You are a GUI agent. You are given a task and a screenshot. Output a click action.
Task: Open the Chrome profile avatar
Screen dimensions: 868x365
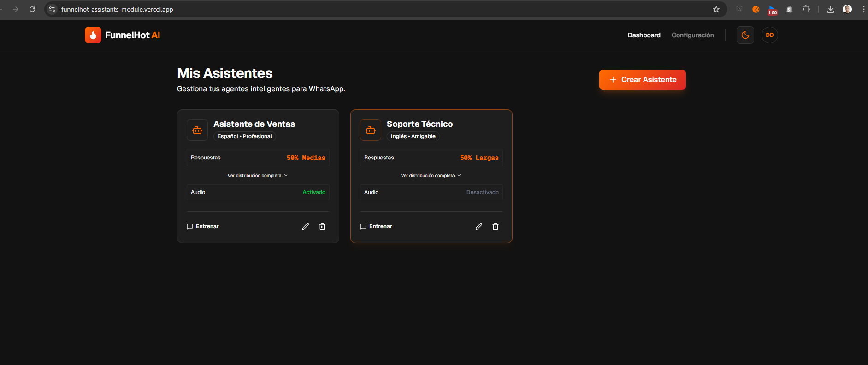point(847,9)
